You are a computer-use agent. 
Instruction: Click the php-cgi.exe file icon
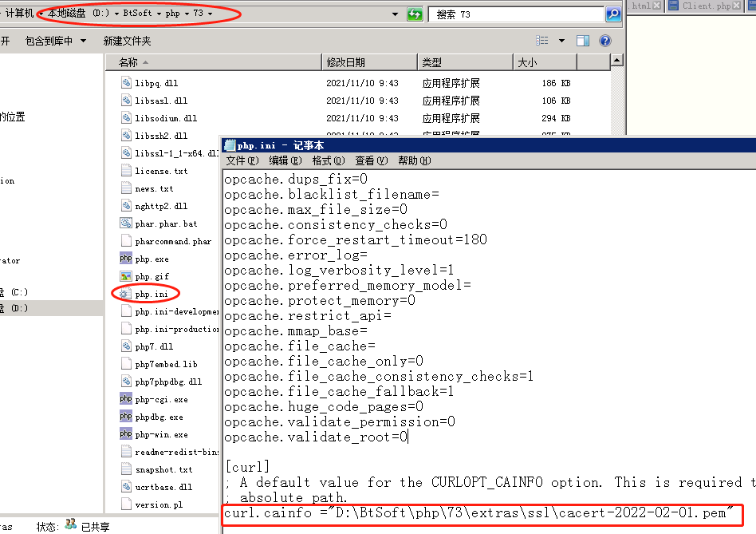click(x=126, y=399)
